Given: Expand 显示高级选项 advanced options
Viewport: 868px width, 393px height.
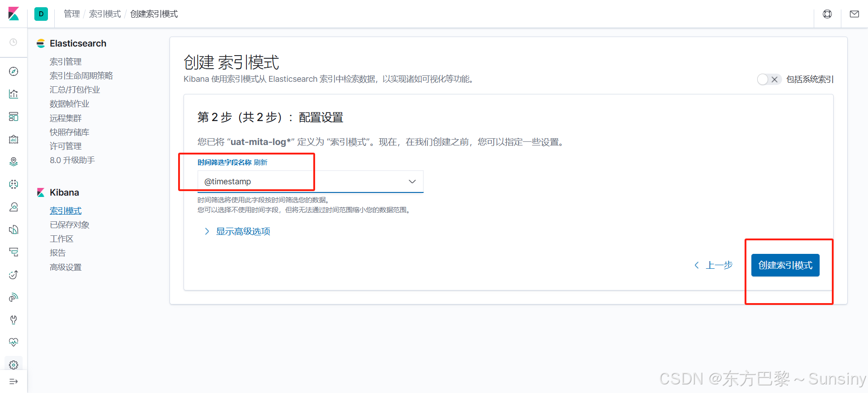Looking at the screenshot, I should pos(237,231).
